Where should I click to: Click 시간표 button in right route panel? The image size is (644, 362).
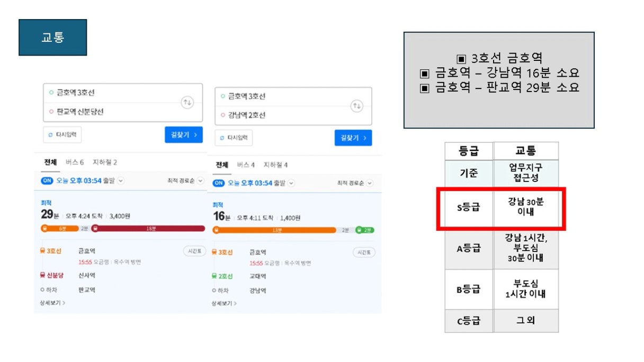click(x=364, y=253)
